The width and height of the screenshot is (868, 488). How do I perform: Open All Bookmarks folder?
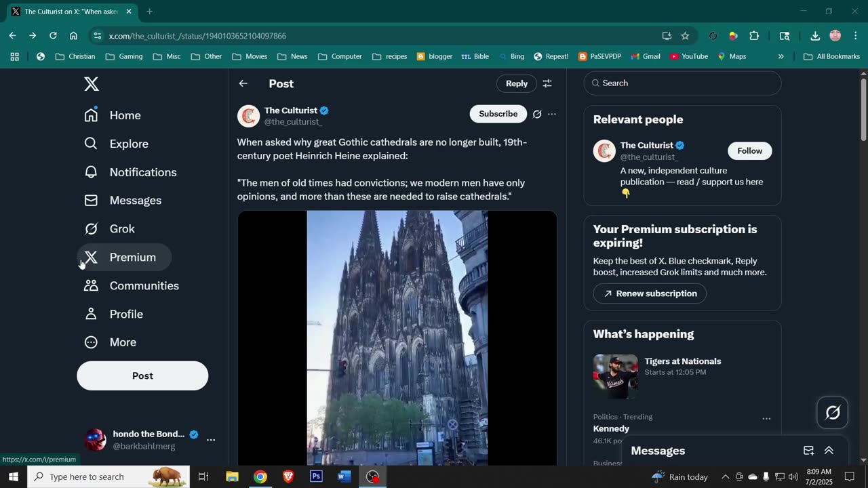831,56
